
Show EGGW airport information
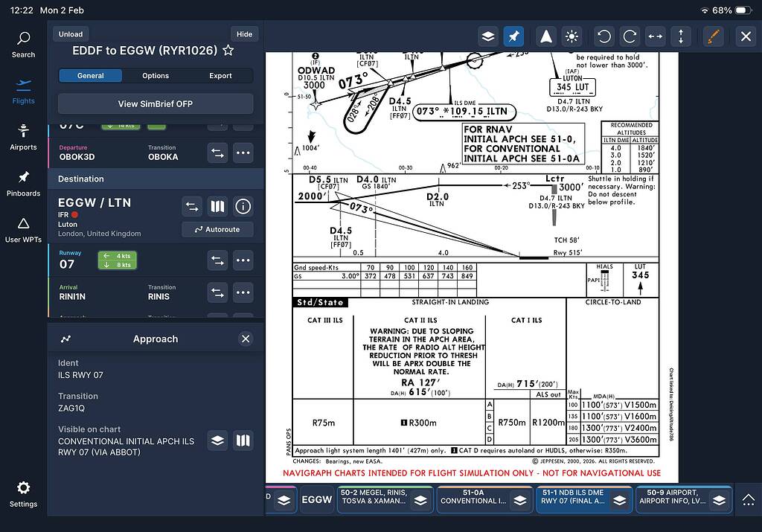243,207
